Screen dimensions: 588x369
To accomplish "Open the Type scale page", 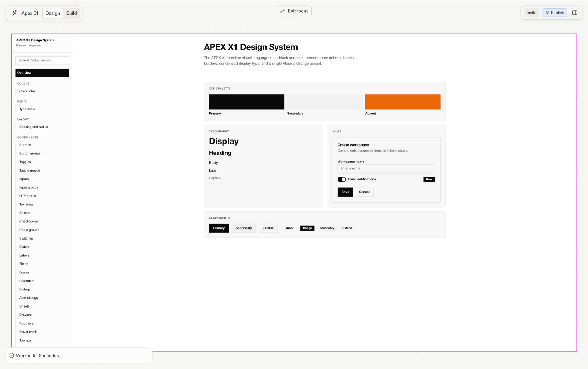I will tap(27, 109).
